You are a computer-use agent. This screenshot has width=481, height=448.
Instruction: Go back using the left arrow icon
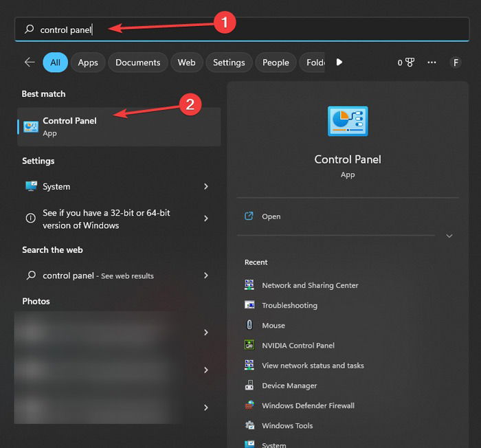pos(30,63)
